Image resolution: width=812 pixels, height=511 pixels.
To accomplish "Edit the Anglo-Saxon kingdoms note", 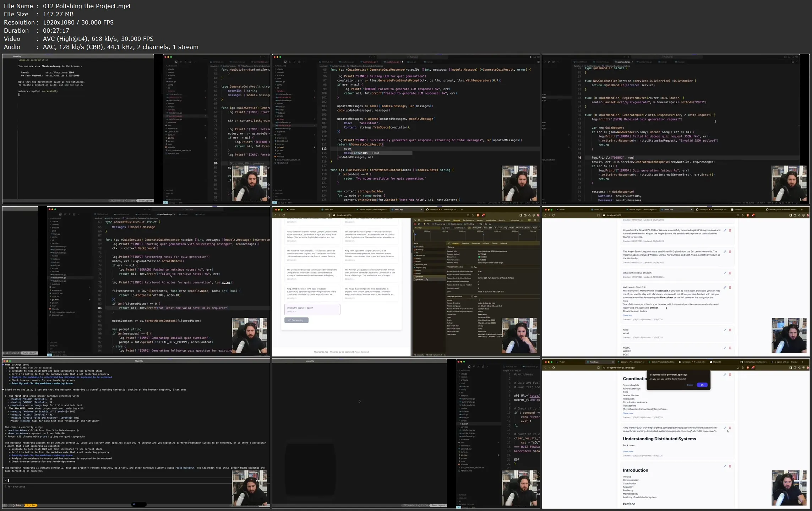I will pyautogui.click(x=725, y=252).
